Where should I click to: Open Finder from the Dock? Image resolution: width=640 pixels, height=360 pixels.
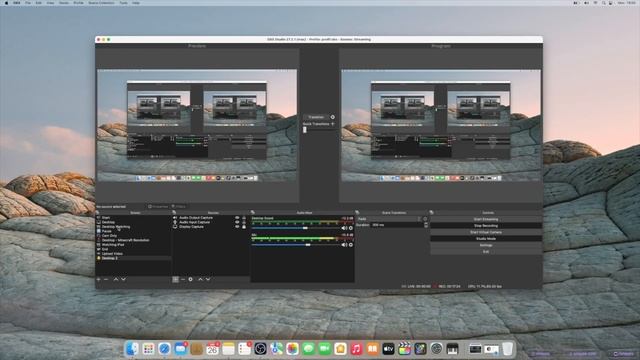coord(132,349)
